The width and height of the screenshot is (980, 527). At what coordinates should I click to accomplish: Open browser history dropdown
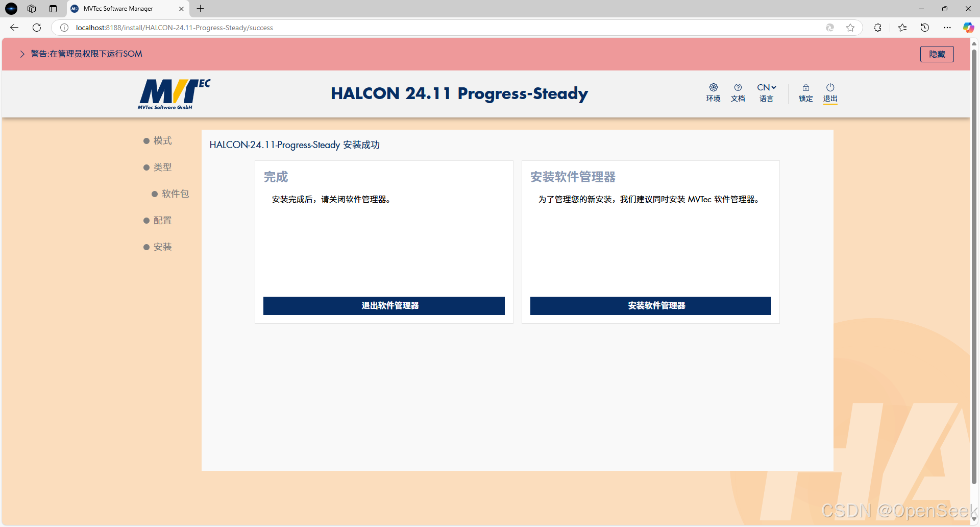(925, 28)
